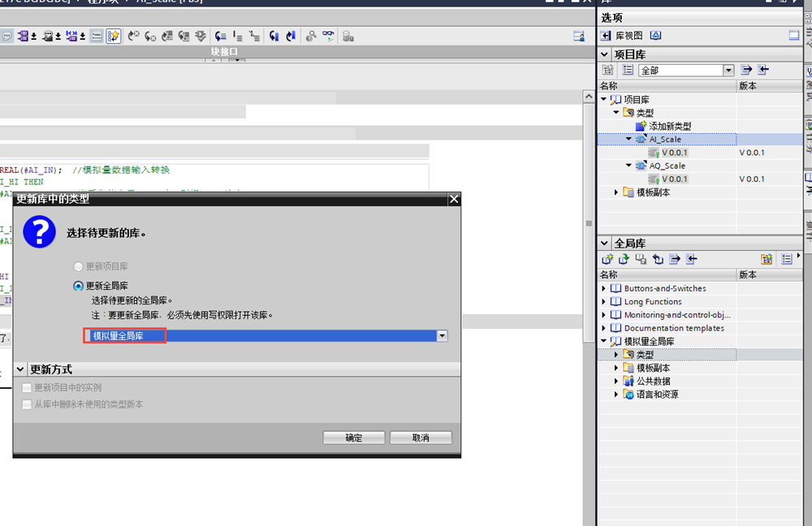
Task: Select the 更新全局库 radio button
Action: pos(78,286)
